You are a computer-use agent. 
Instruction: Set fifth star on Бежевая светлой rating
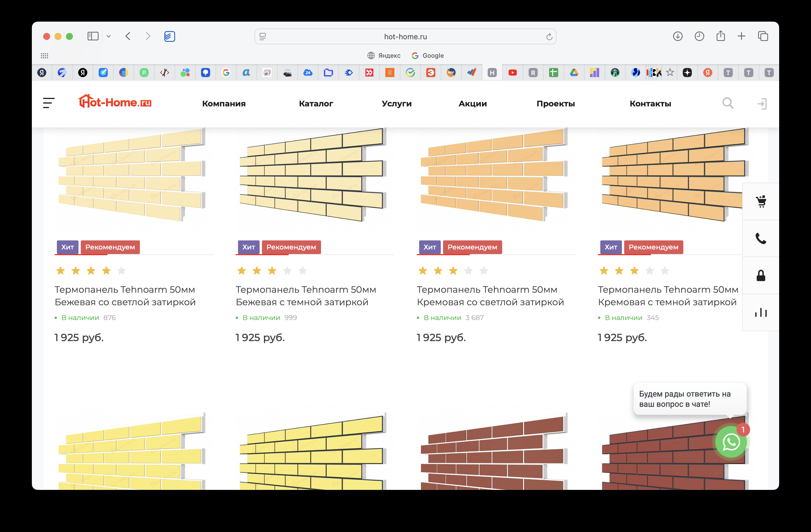(122, 271)
